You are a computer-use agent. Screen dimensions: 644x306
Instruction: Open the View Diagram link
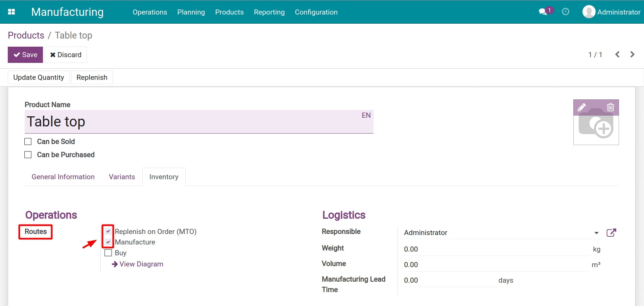pos(141,264)
